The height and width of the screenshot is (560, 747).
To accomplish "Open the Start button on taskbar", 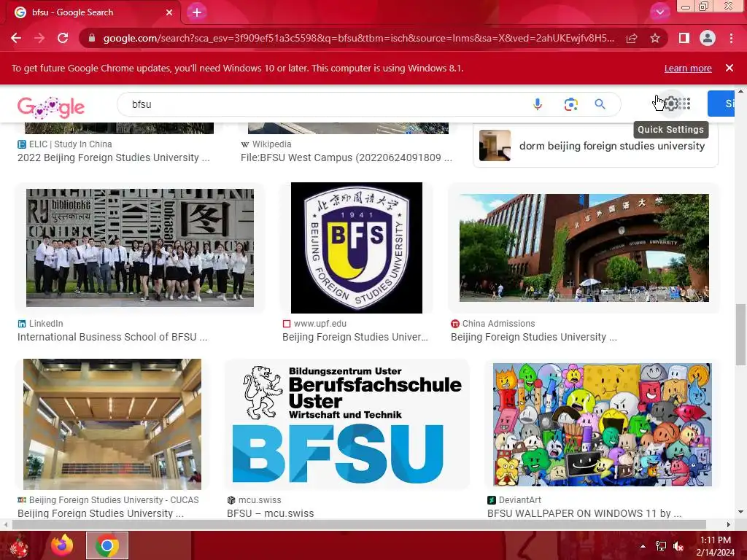I will [x=18, y=545].
